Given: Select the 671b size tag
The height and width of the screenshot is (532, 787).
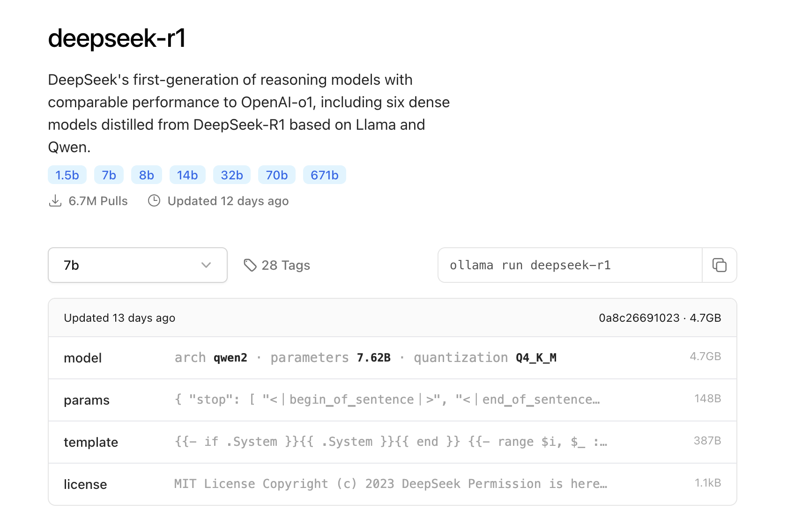Looking at the screenshot, I should 324,175.
